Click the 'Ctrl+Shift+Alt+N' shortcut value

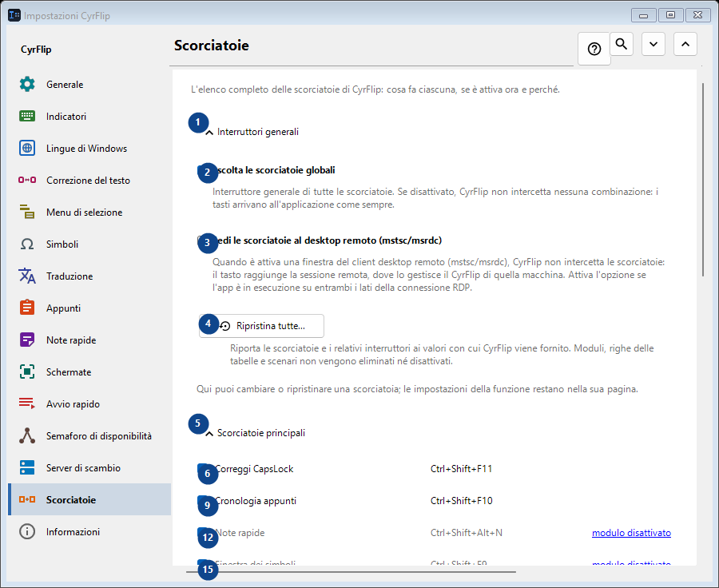point(467,533)
